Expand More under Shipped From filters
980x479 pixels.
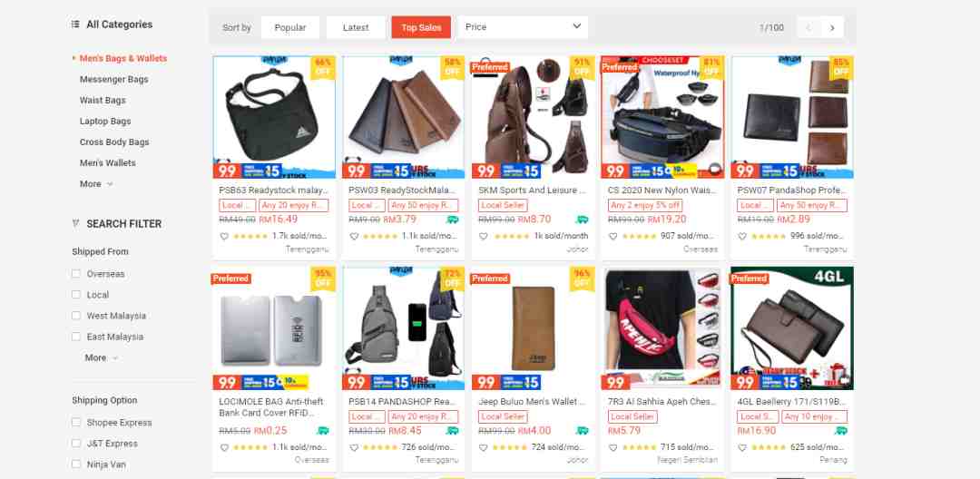tap(102, 357)
